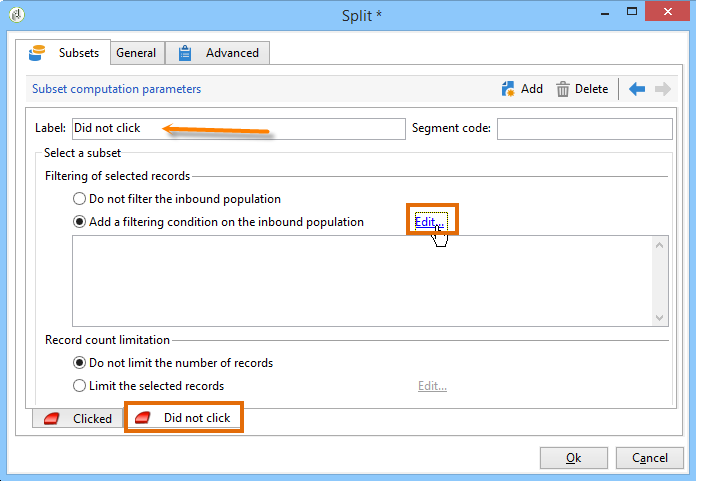
Task: Switch to the General tab
Action: point(136,53)
